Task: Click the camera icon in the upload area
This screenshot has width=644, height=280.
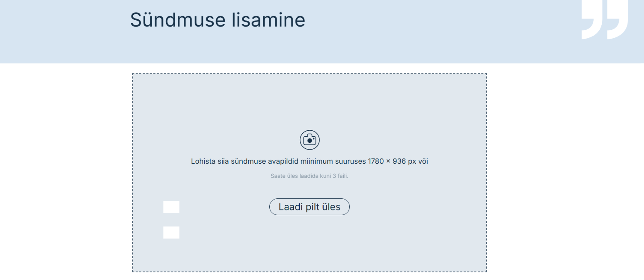Action: coord(310,140)
